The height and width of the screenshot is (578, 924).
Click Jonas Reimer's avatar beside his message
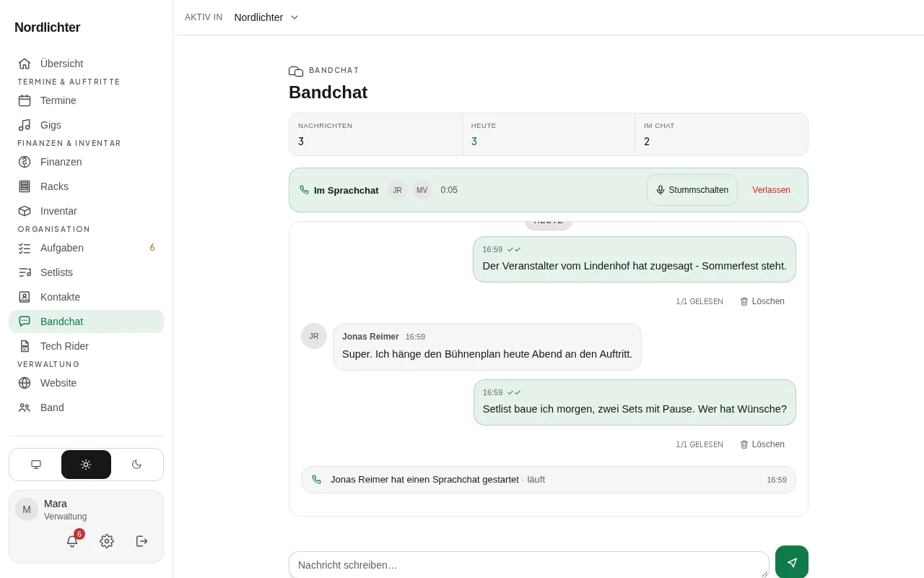(x=314, y=336)
